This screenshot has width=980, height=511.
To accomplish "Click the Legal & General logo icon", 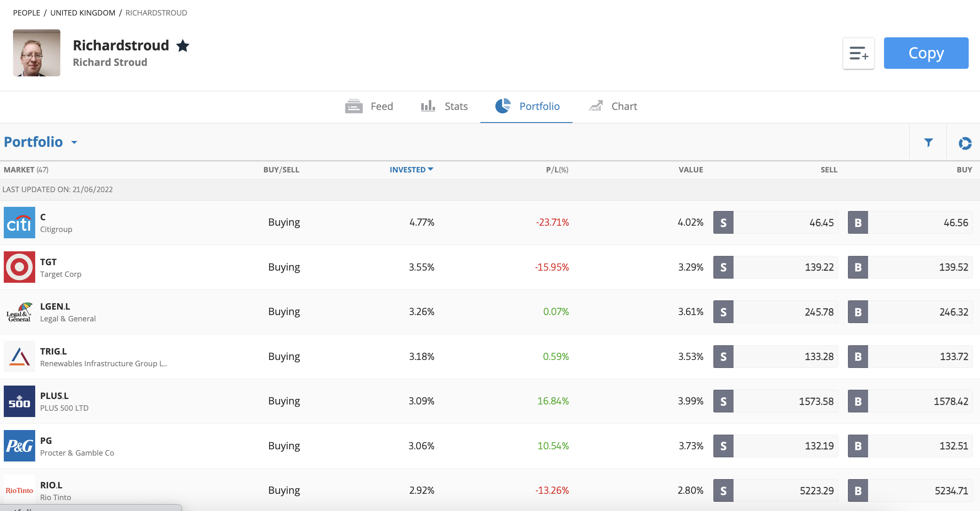I will point(19,312).
